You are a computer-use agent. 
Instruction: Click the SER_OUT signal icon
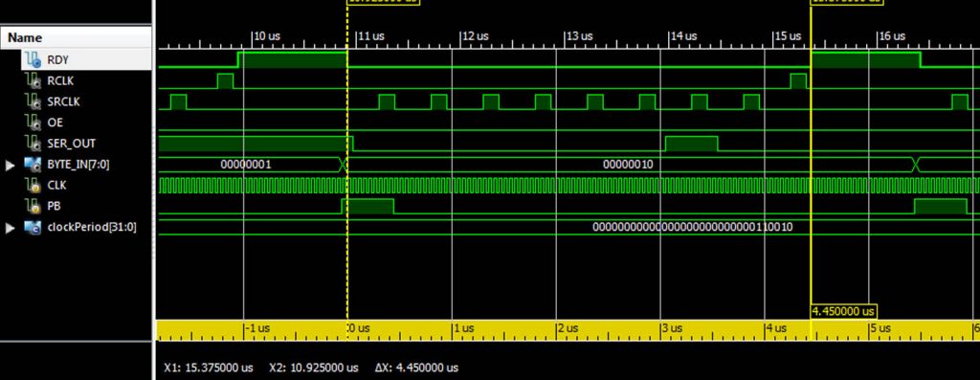(x=33, y=144)
